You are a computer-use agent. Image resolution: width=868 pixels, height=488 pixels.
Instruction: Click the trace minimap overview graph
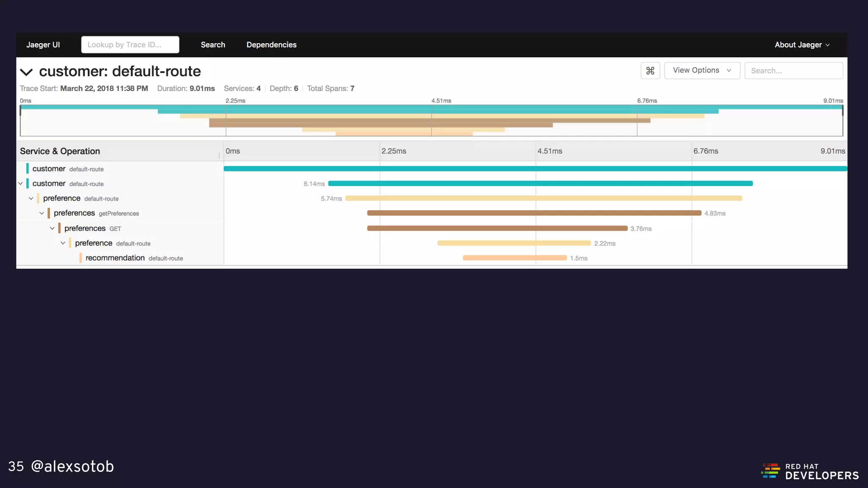coord(431,121)
